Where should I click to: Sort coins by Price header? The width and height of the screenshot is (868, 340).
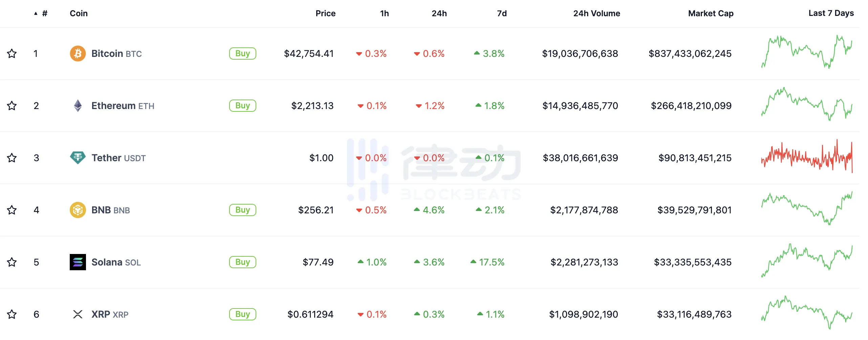[325, 14]
